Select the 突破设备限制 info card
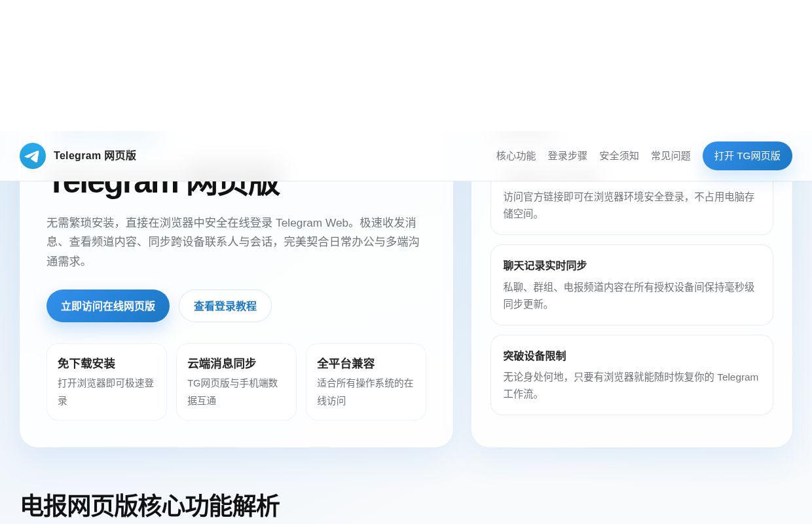This screenshot has height=524, width=812. coord(632,375)
